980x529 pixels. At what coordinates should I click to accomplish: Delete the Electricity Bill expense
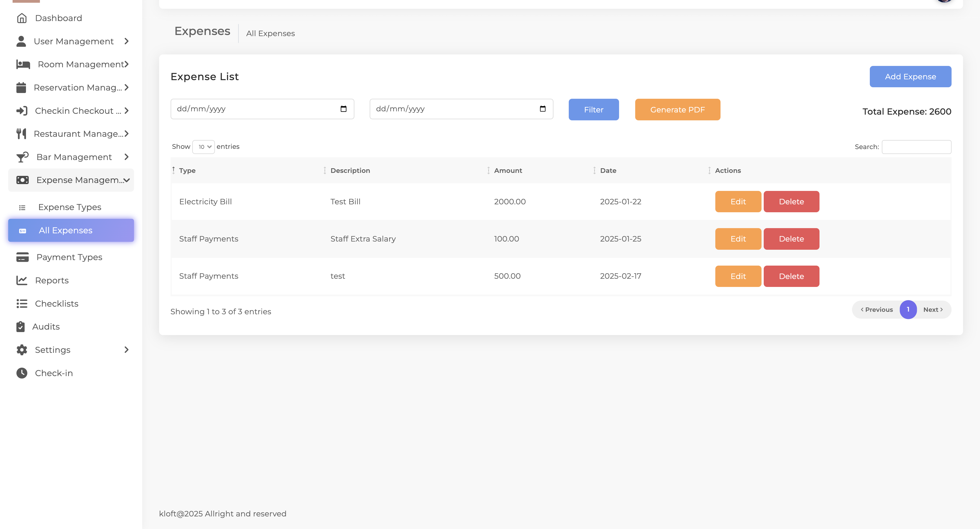(791, 202)
